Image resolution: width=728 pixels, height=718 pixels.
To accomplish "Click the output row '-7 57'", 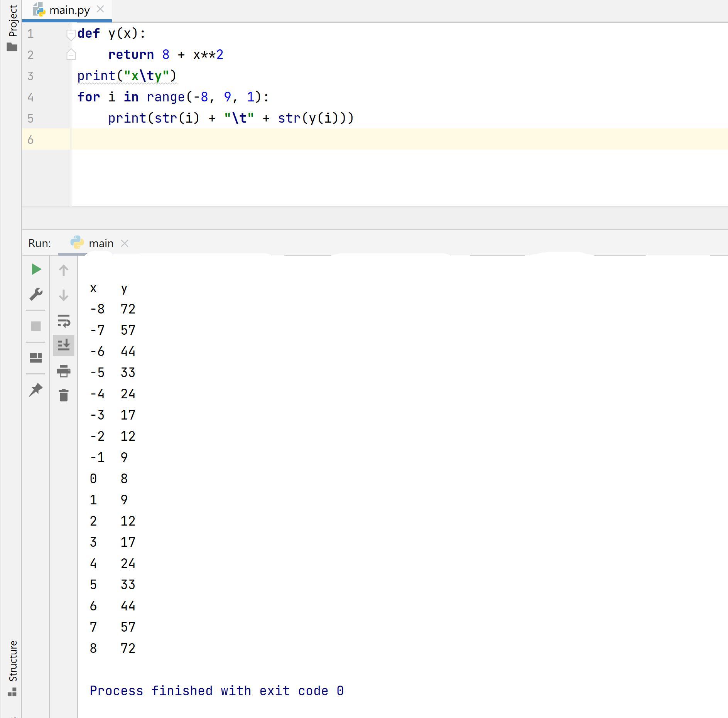I will (113, 330).
